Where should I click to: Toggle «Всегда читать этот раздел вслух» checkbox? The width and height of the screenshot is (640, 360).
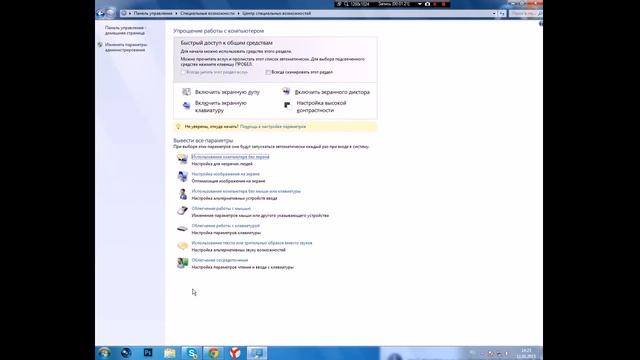183,72
